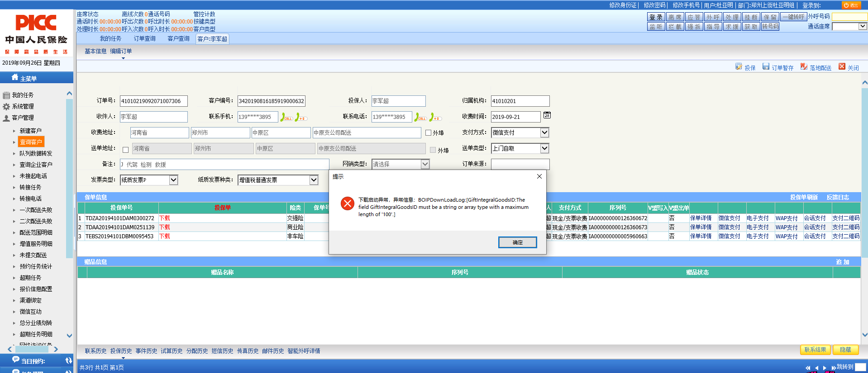This screenshot has width=868, height=373.
Task: Click the 备注 remarks input field
Action: point(224,164)
